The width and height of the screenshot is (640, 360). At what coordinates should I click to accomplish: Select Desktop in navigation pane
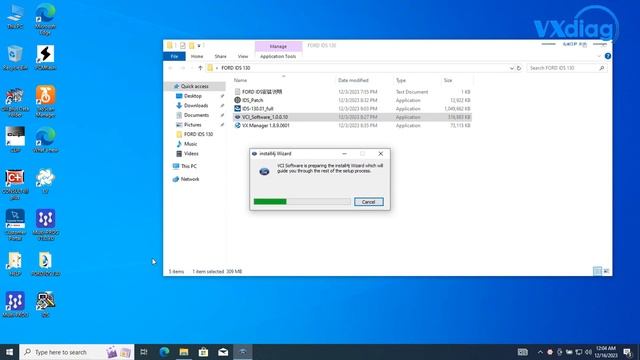point(193,96)
